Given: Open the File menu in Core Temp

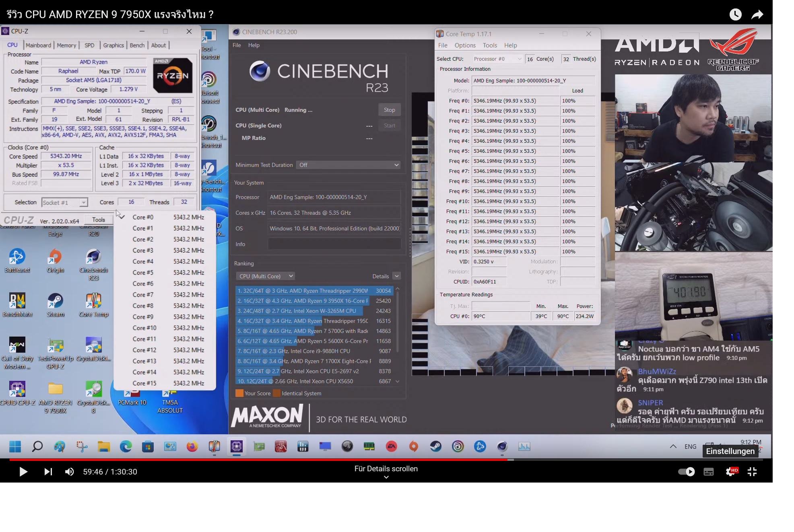Looking at the screenshot, I should [443, 45].
